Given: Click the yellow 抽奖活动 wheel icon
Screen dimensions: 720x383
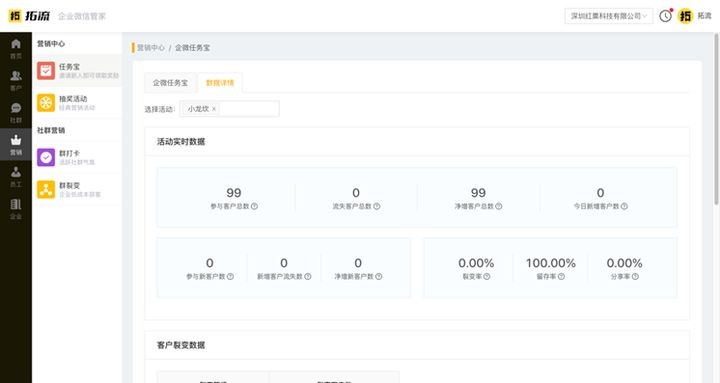Looking at the screenshot, I should click(x=46, y=103).
